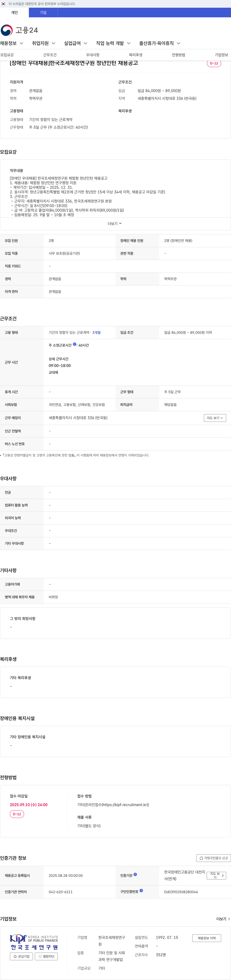Jump to the 근무조건 section tab
This screenshot has width=231, height=980.
[x=50, y=55]
